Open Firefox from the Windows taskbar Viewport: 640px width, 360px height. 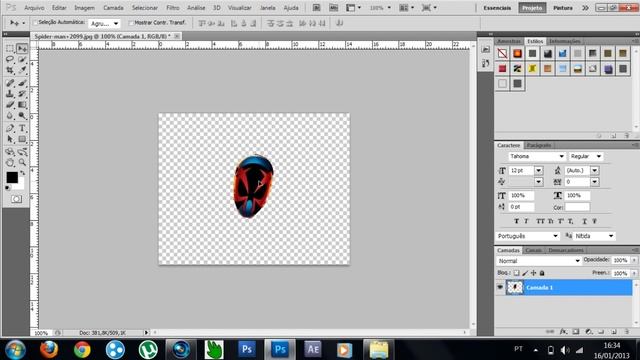(49, 350)
